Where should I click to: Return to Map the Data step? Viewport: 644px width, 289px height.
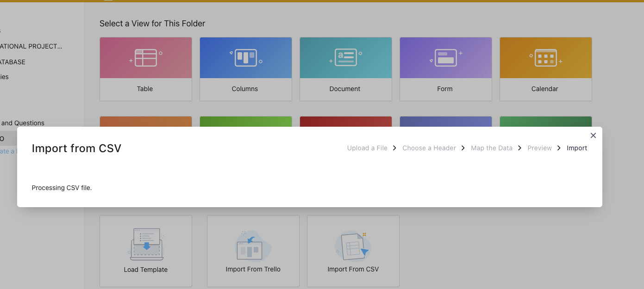[x=492, y=148]
